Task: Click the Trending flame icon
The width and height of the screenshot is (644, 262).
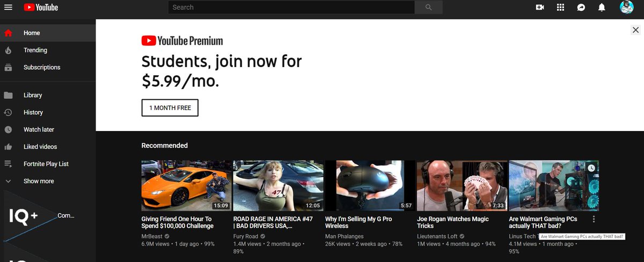Action: coord(8,50)
